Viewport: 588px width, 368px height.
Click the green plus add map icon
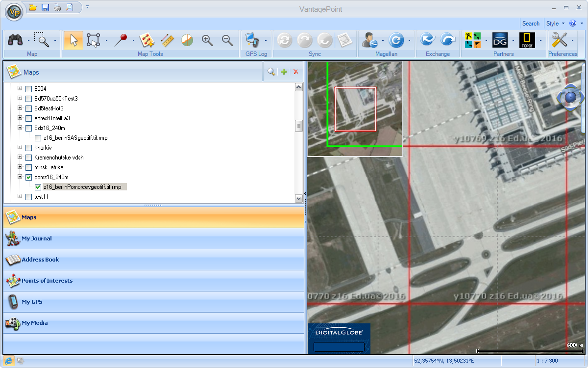[284, 72]
